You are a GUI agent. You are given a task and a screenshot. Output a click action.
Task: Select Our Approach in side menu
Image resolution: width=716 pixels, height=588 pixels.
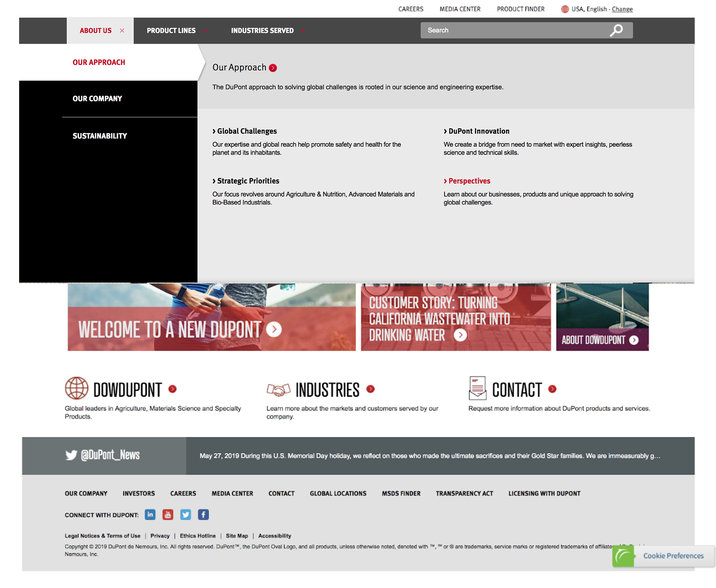click(x=99, y=62)
